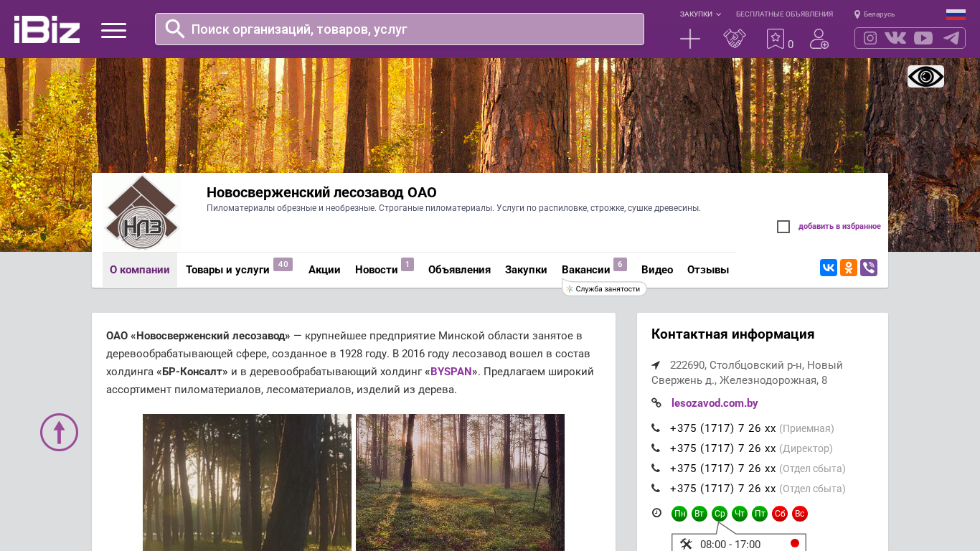
Task: Click the location arrow address icon
Action: [x=656, y=365]
